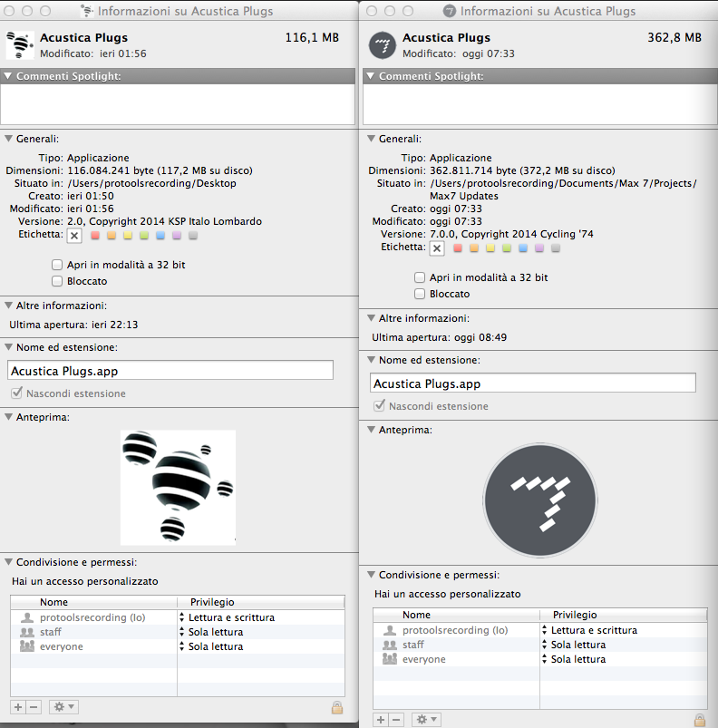
Task: Open the gear action menu in left window
Action: [63, 707]
